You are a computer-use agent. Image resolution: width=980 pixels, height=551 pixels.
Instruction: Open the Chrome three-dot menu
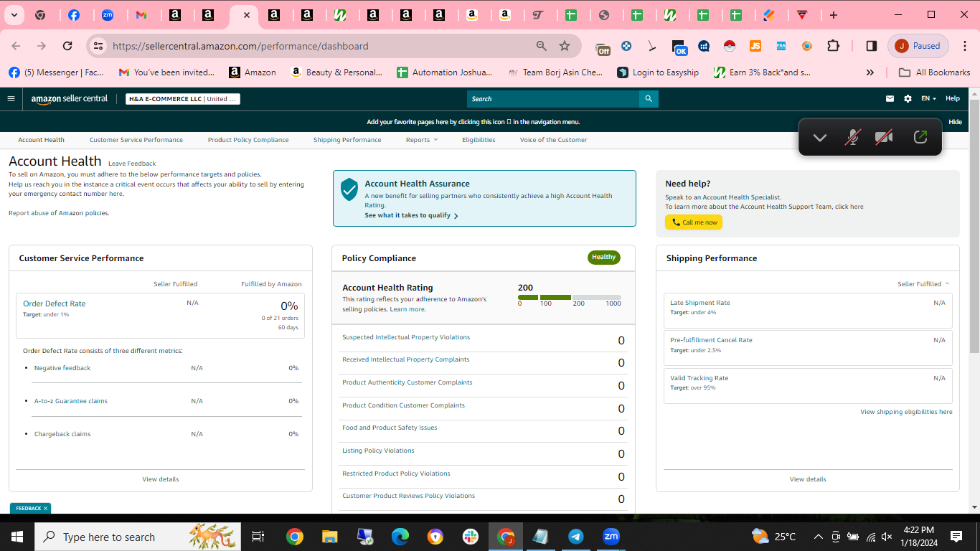click(964, 46)
